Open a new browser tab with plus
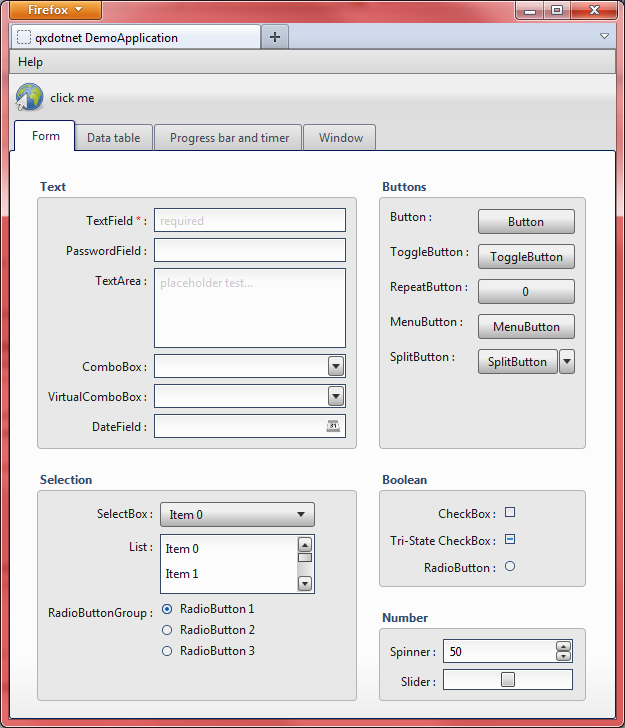Viewport: 625px width, 728px height. click(275, 37)
